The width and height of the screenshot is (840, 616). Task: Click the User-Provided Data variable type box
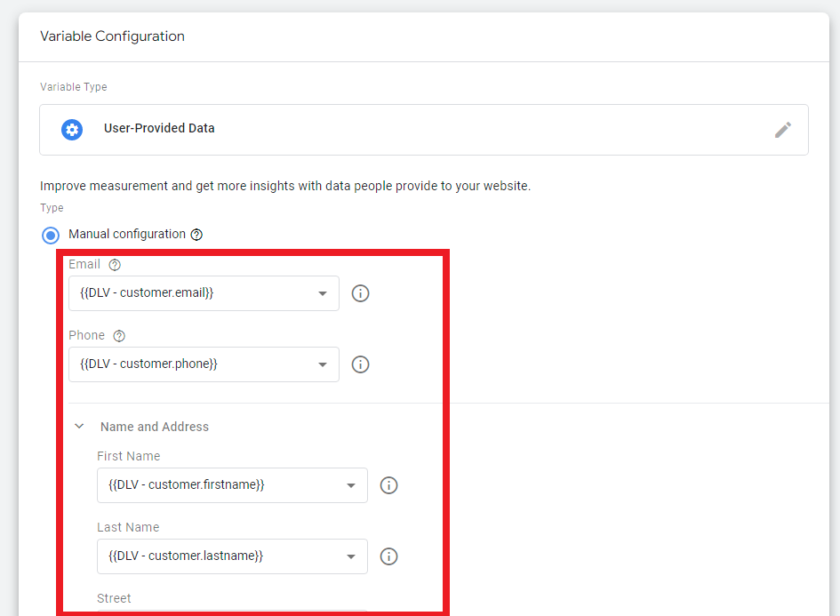coord(424,130)
